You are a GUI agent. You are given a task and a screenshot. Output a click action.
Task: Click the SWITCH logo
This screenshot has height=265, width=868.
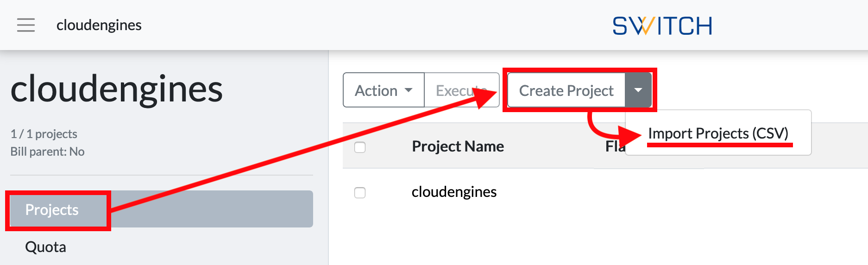[662, 26]
